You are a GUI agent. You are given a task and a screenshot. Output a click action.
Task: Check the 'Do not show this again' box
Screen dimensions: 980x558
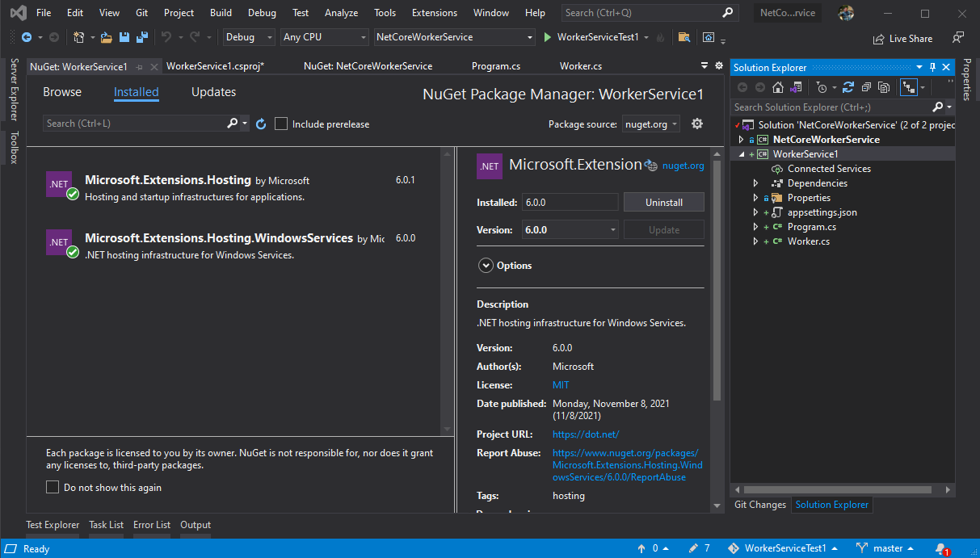(x=53, y=487)
